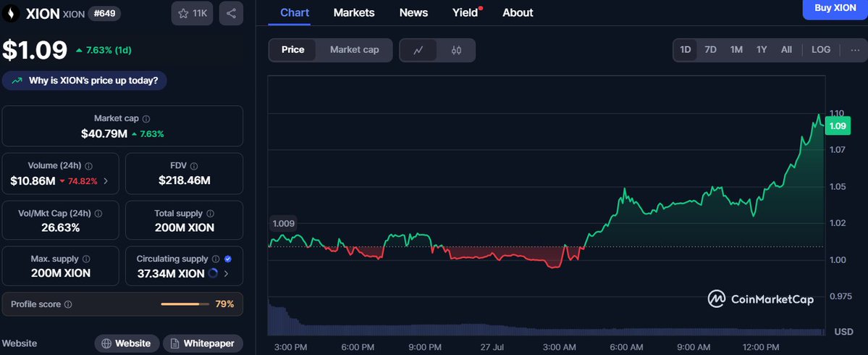Click the trending arrow icon in price question
Screen dimensions: 868x355
point(17,81)
